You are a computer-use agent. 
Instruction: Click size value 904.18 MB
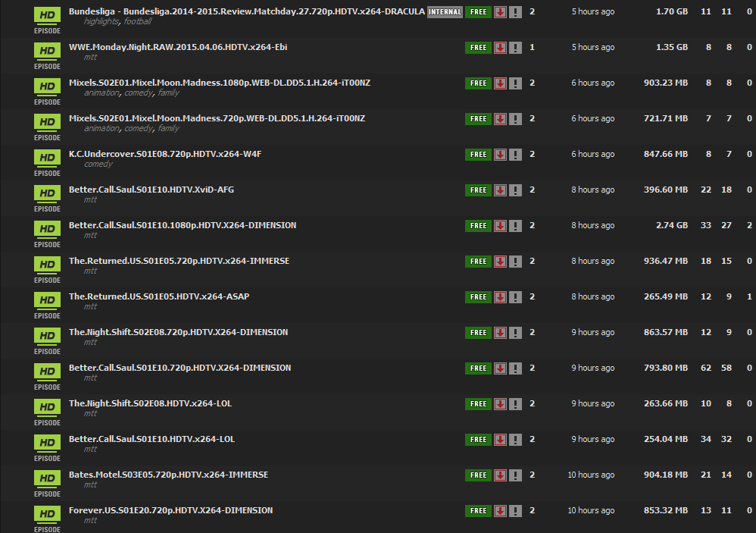tap(666, 475)
